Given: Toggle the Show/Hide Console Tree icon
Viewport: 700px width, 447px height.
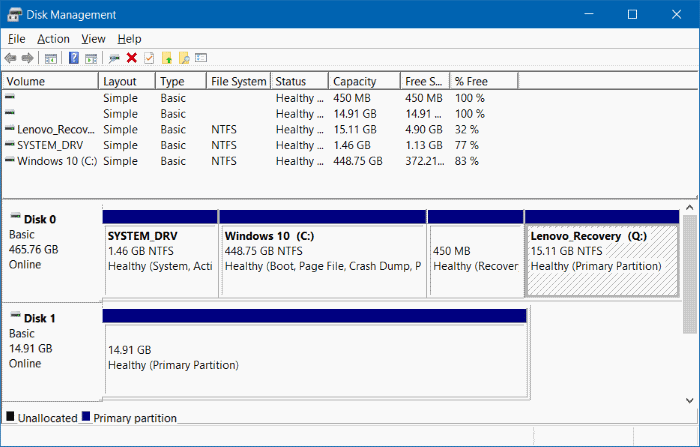Looking at the screenshot, I should pyautogui.click(x=51, y=58).
